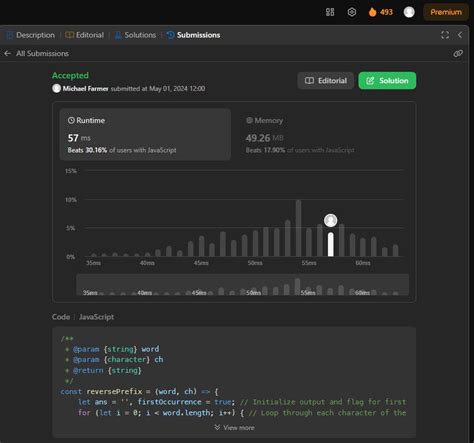
Task: Select the Submissions tab
Action: tap(194, 35)
